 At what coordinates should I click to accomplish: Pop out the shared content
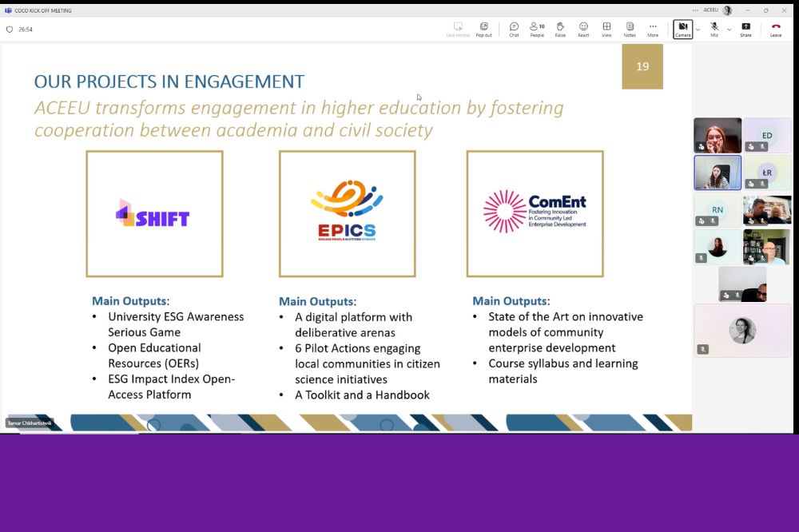pyautogui.click(x=483, y=30)
